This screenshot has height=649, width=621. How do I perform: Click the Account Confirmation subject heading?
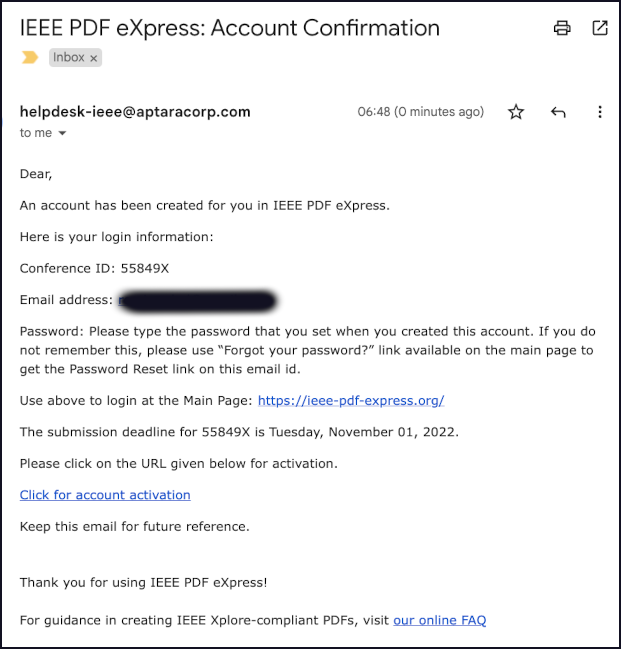pyautogui.click(x=230, y=28)
